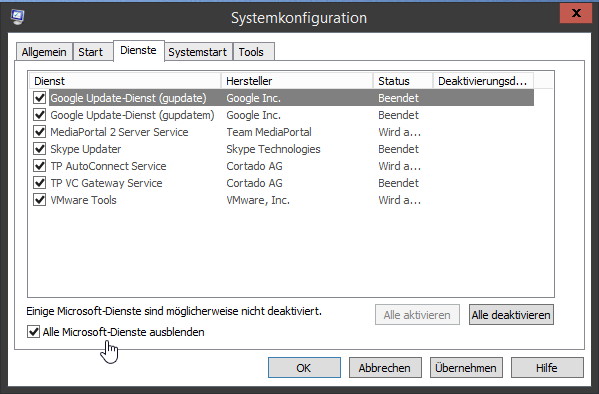Image resolution: width=599 pixels, height=394 pixels.
Task: Click the Team MediaPortal manufacturer cell
Action: point(269,132)
